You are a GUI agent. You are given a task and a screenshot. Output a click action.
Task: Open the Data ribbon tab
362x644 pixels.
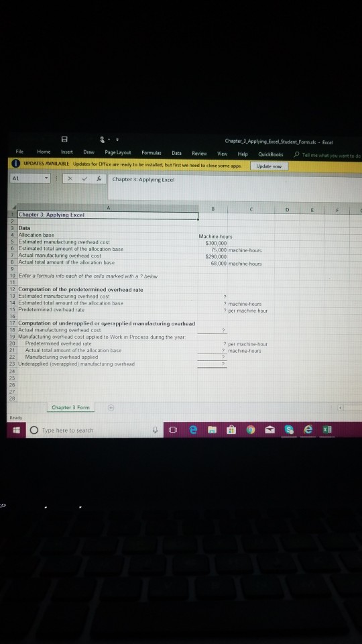pos(176,153)
